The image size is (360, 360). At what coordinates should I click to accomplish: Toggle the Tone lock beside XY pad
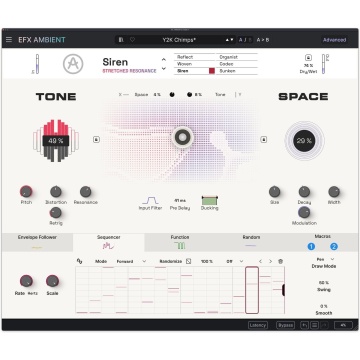96,139
